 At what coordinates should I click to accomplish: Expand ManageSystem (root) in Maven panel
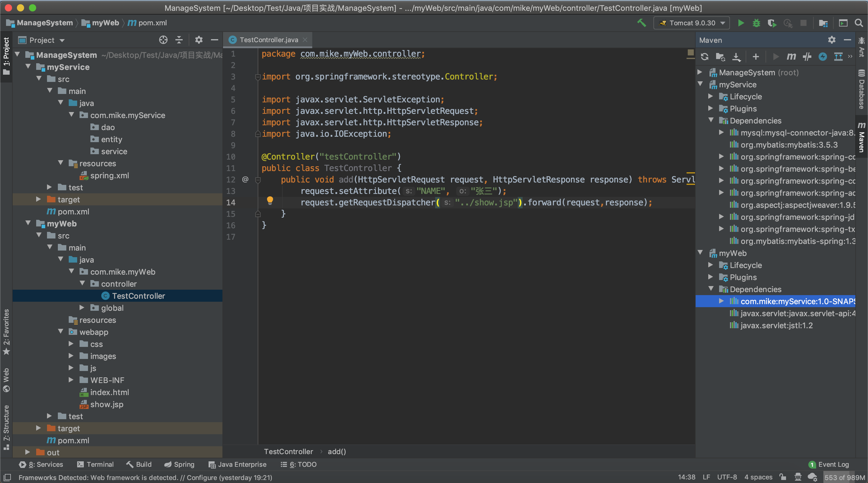(x=700, y=72)
